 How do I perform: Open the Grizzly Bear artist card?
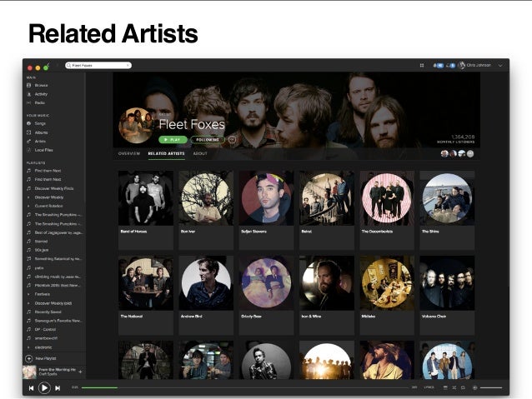[x=266, y=295]
